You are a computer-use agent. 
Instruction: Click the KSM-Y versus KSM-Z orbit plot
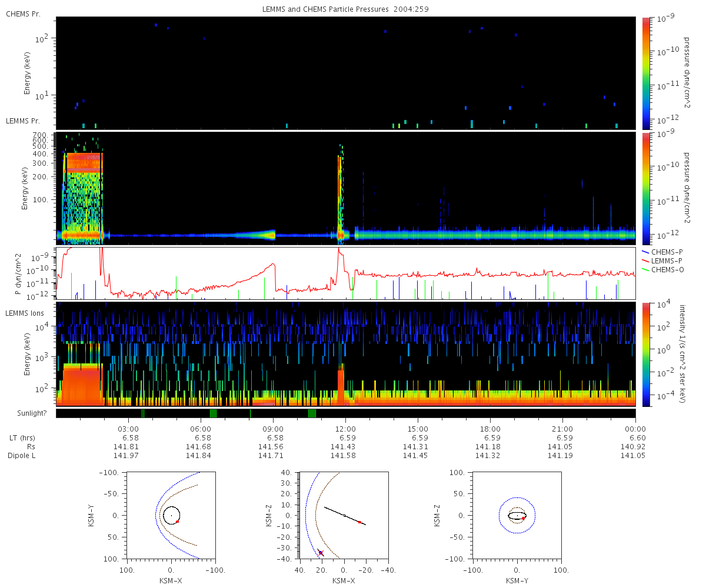tap(517, 515)
